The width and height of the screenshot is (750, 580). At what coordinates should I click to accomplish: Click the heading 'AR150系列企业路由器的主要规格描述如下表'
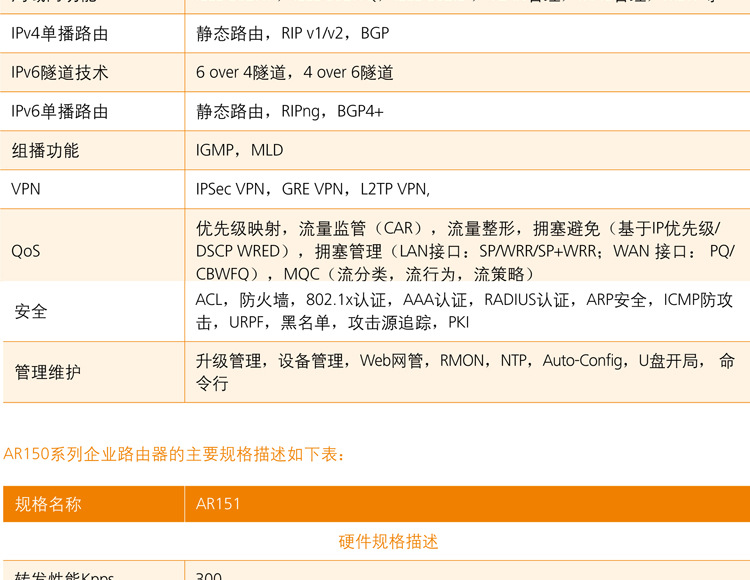coord(174,454)
